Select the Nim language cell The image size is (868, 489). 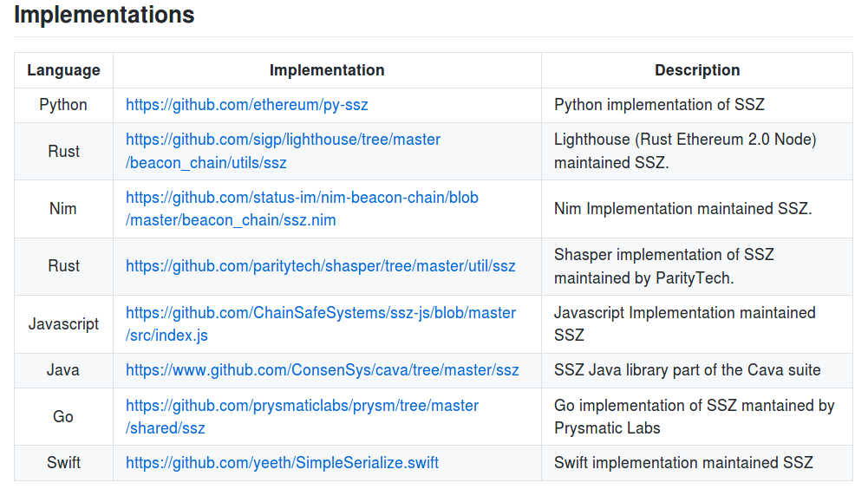tap(63, 209)
